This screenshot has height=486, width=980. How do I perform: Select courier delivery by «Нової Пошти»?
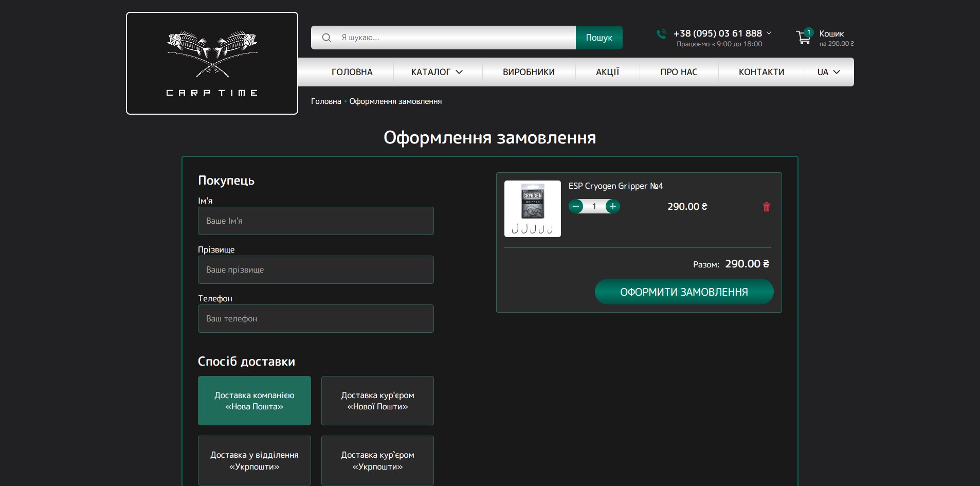coord(377,401)
